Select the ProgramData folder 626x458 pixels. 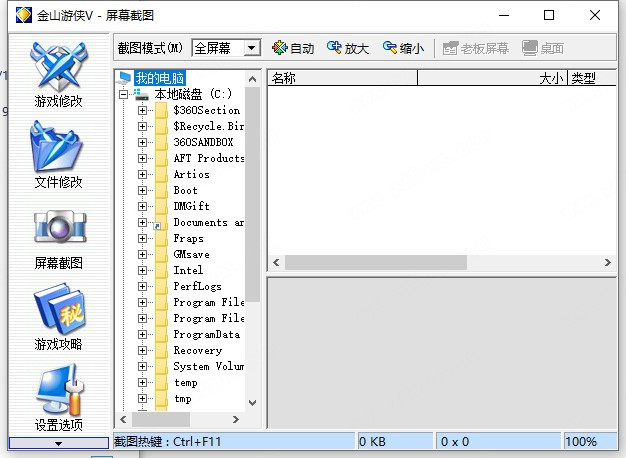click(207, 334)
